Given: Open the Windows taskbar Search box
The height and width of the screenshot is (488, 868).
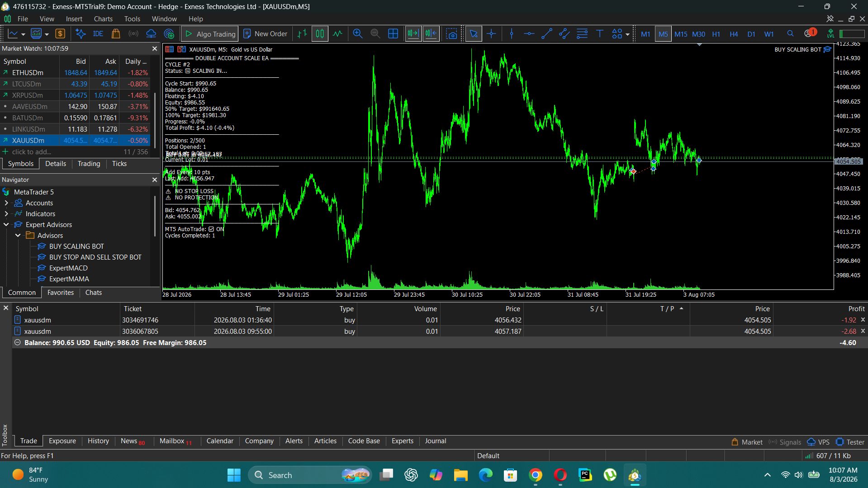Looking at the screenshot, I should point(310,475).
